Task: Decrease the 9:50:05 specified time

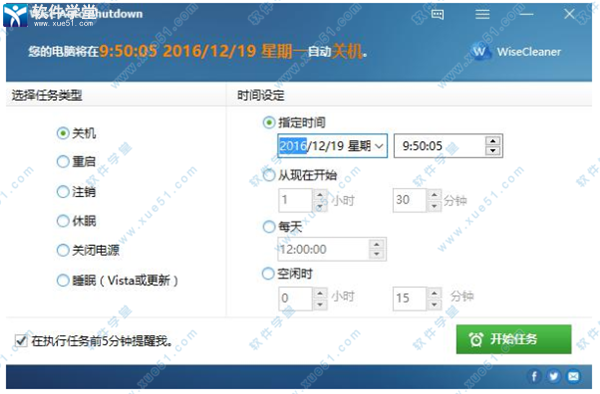Action: 493,151
